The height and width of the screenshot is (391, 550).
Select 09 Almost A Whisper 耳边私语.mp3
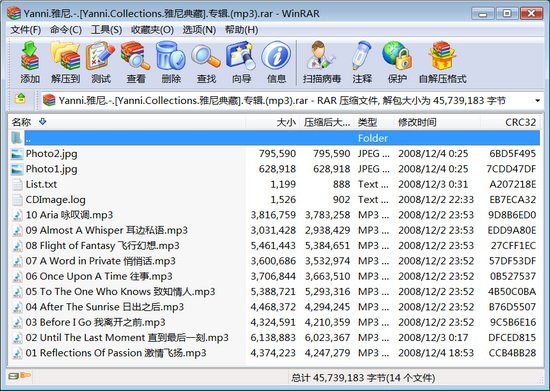(x=274, y=230)
